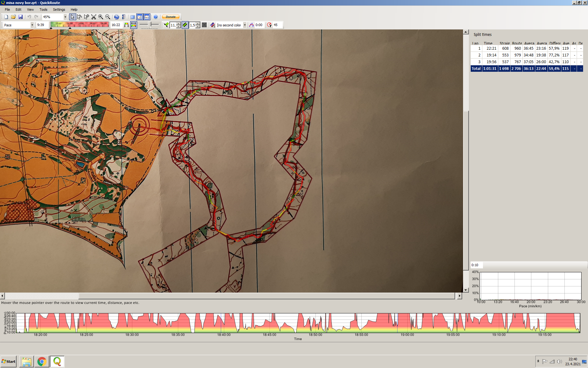
Task: Select lap 1 row with time 22:21
Action: [x=527, y=48]
